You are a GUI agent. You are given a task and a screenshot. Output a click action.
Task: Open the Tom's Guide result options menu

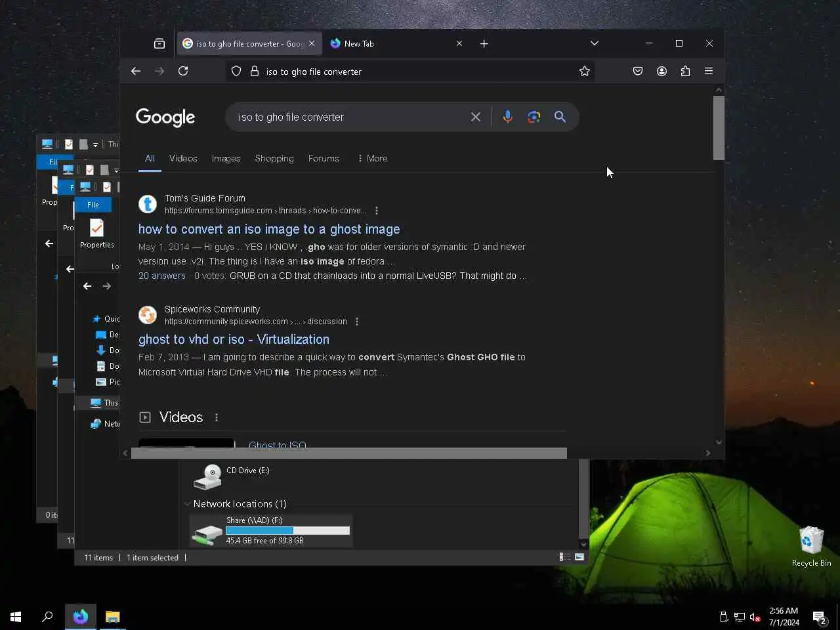[376, 211]
